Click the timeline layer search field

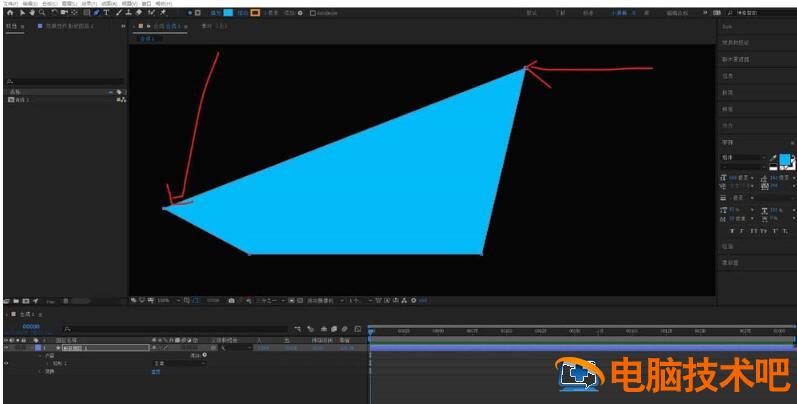(x=175, y=329)
